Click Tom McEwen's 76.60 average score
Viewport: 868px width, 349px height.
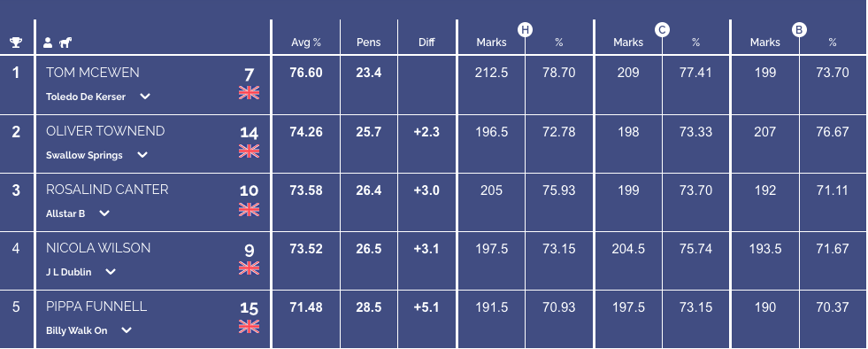[x=306, y=73]
